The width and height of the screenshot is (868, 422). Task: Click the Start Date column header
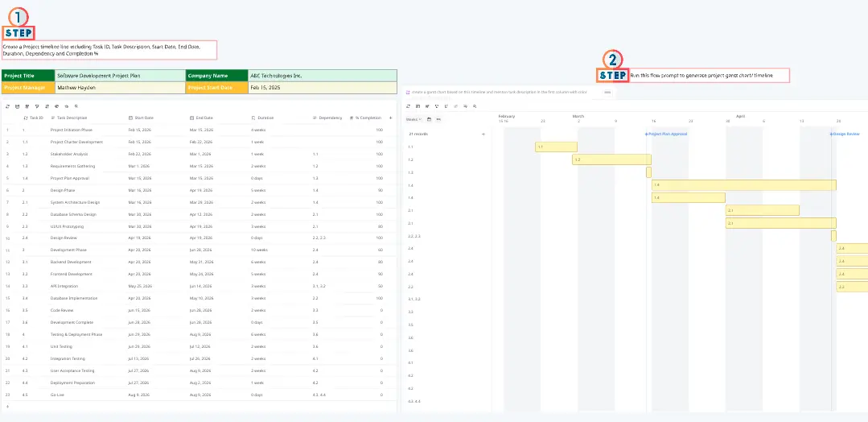[143, 118]
